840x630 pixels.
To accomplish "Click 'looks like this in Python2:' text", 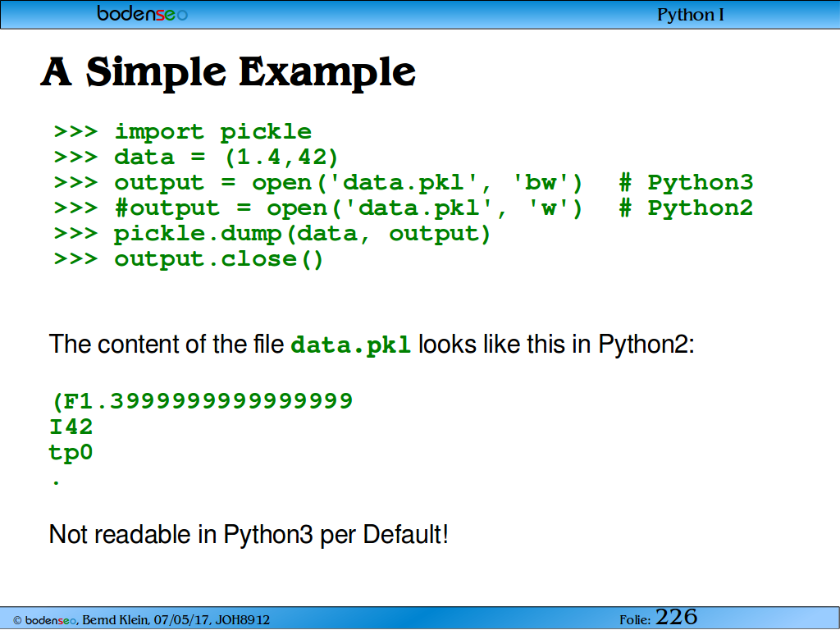I will coord(556,345).
